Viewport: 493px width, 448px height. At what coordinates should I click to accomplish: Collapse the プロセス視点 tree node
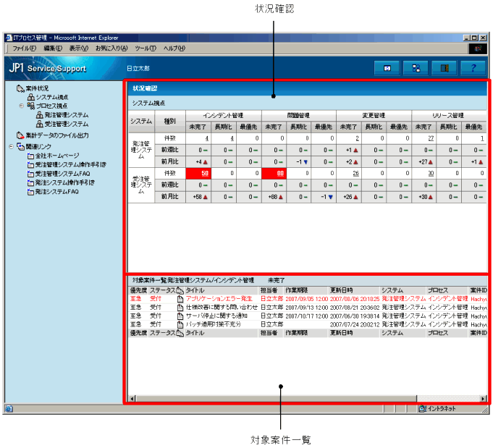(22, 106)
